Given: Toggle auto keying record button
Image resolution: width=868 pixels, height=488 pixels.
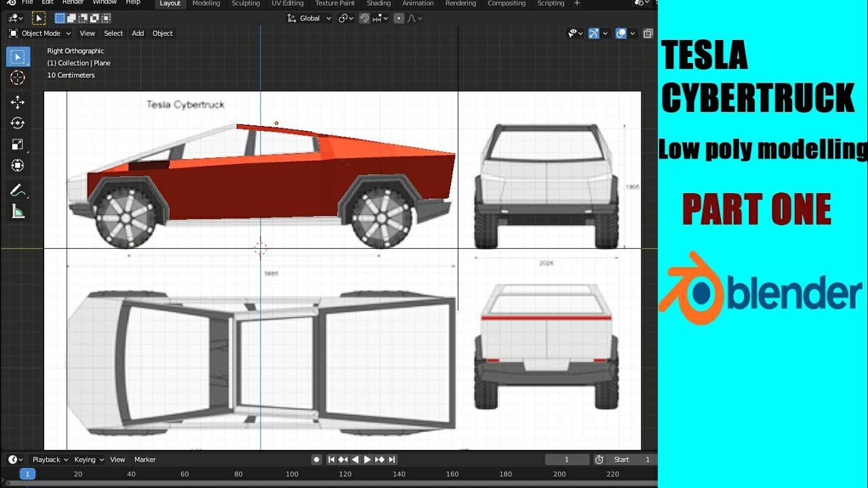Looking at the screenshot, I should 317,460.
